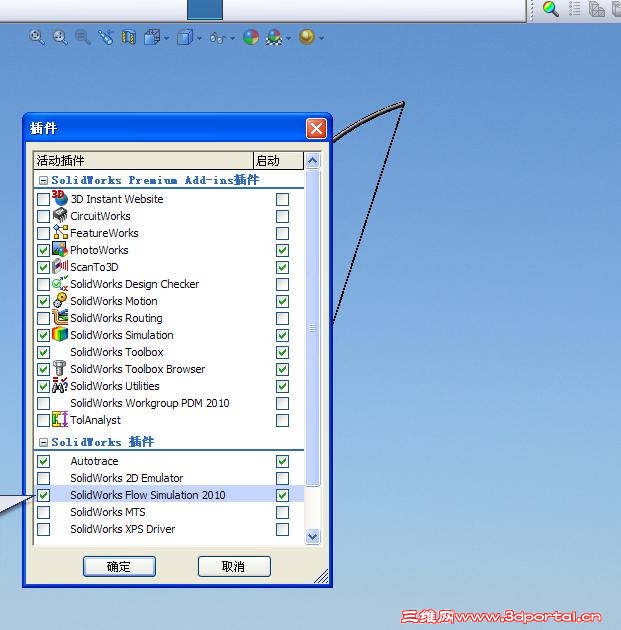Select the CircuitWorks chip icon
The image size is (621, 630).
(x=60, y=215)
